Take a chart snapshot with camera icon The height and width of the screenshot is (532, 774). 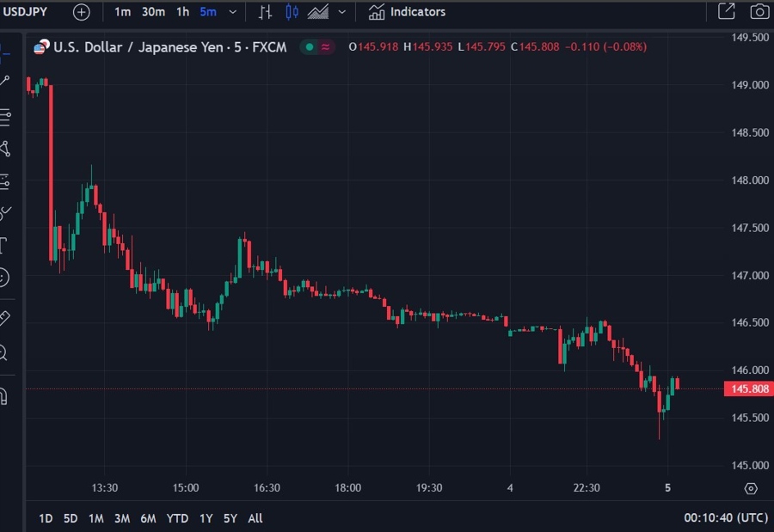click(759, 12)
